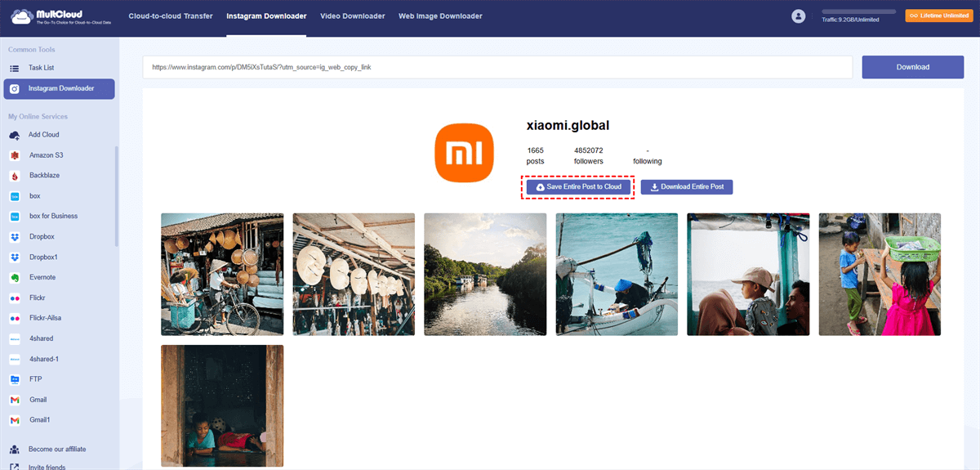
Task: Click the Traffic:9.2GB/Unlimited text
Action: [x=850, y=20]
